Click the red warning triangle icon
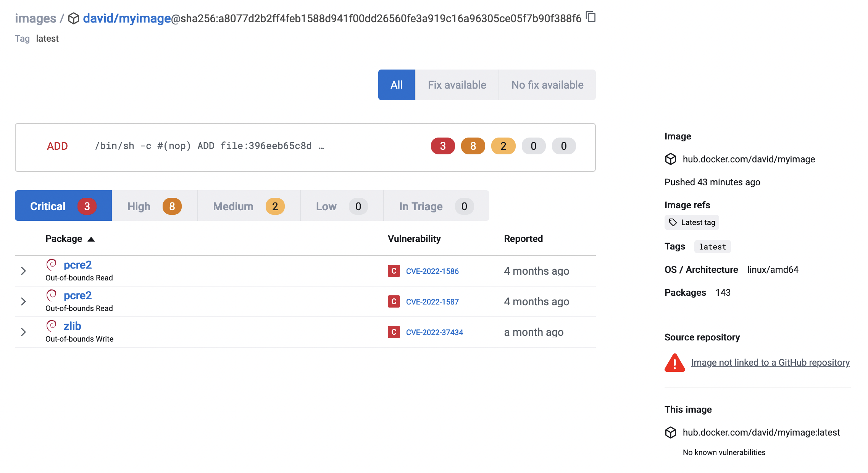The height and width of the screenshot is (473, 868). [x=675, y=363]
